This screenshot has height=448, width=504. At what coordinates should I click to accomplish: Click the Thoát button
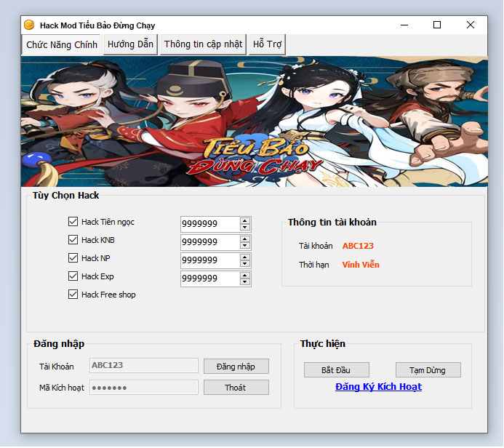[236, 388]
